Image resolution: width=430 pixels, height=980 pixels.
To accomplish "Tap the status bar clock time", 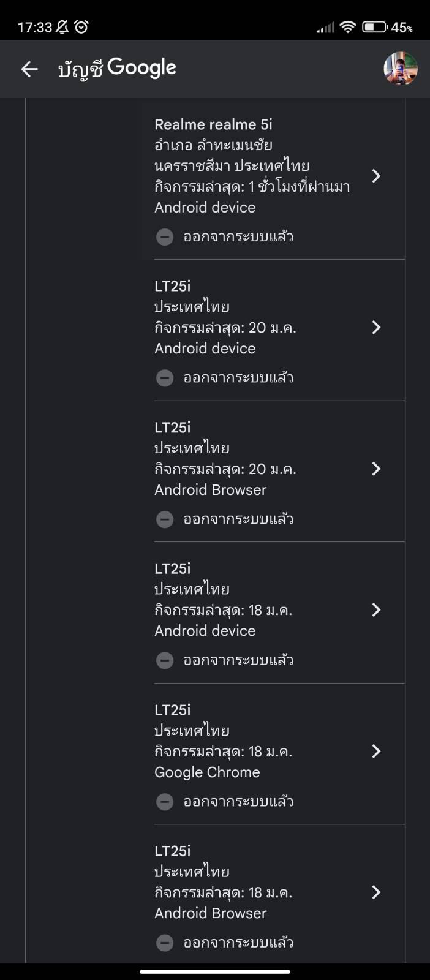I will click(x=35, y=27).
